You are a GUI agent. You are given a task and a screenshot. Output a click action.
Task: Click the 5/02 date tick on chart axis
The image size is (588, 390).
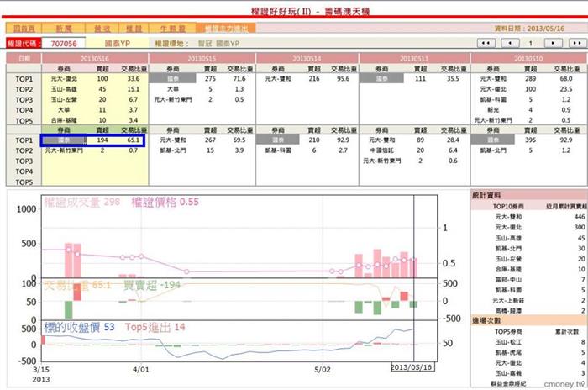pyautogui.click(x=323, y=369)
